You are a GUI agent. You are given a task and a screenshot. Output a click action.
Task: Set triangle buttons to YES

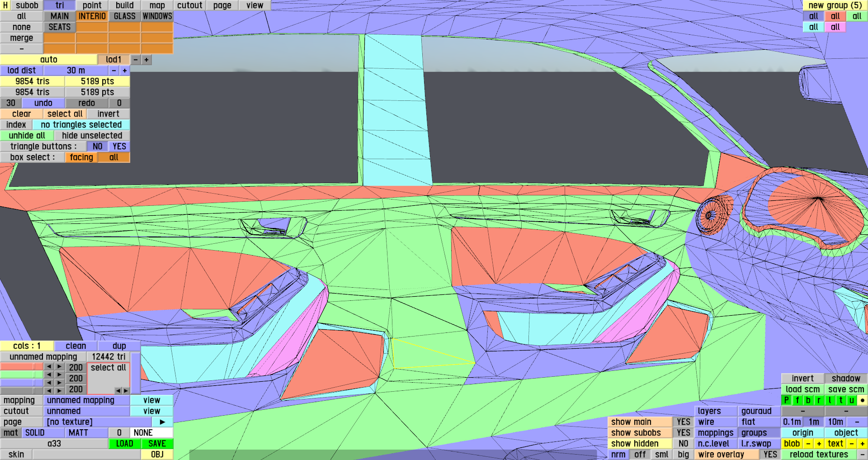[119, 147]
